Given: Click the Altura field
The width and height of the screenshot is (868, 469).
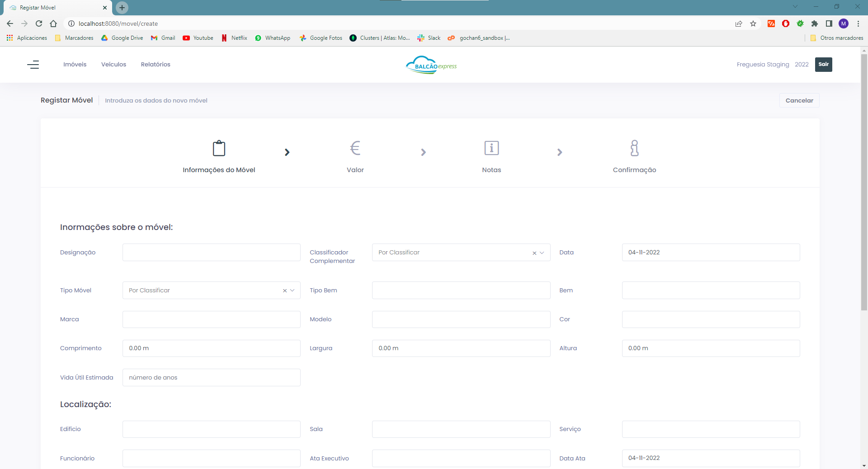Looking at the screenshot, I should (x=711, y=348).
